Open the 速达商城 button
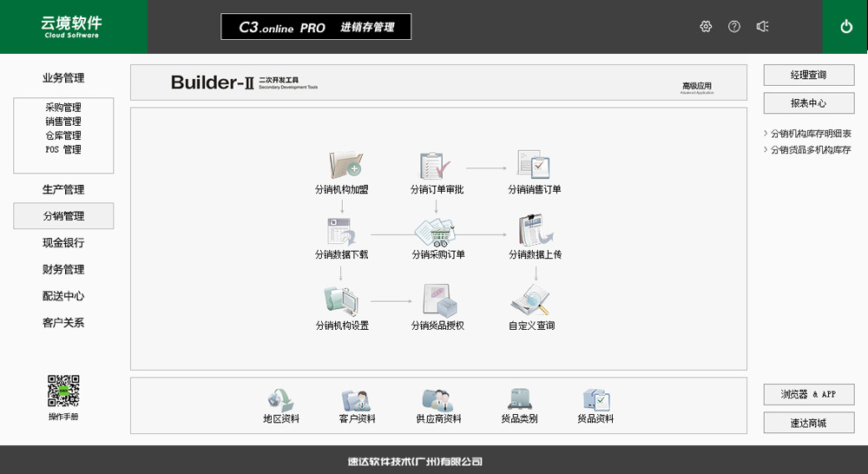This screenshot has width=868, height=474. tap(808, 424)
